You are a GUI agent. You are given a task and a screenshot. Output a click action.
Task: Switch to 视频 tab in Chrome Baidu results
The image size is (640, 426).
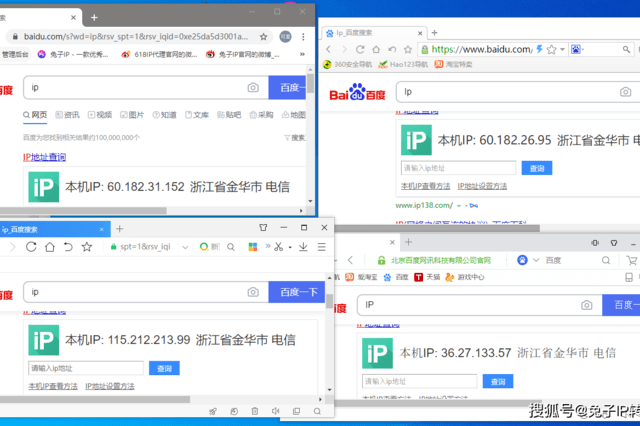100,115
